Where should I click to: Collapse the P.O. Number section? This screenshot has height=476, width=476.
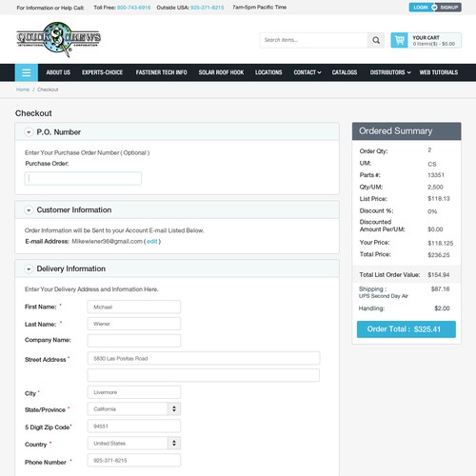[x=29, y=132]
